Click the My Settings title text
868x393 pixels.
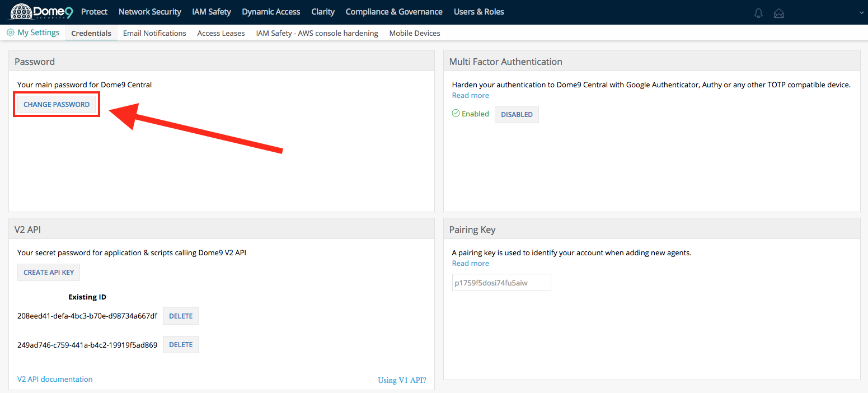coord(39,32)
